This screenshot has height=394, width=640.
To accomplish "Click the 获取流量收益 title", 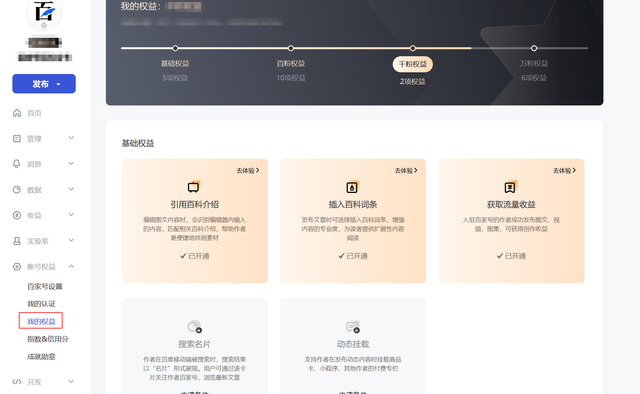I will coord(511,204).
